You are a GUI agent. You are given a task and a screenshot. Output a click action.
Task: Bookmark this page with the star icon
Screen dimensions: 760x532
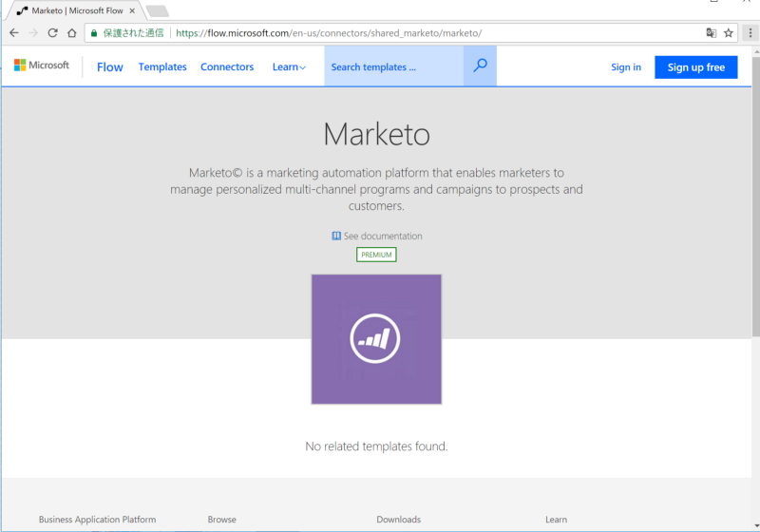[728, 33]
